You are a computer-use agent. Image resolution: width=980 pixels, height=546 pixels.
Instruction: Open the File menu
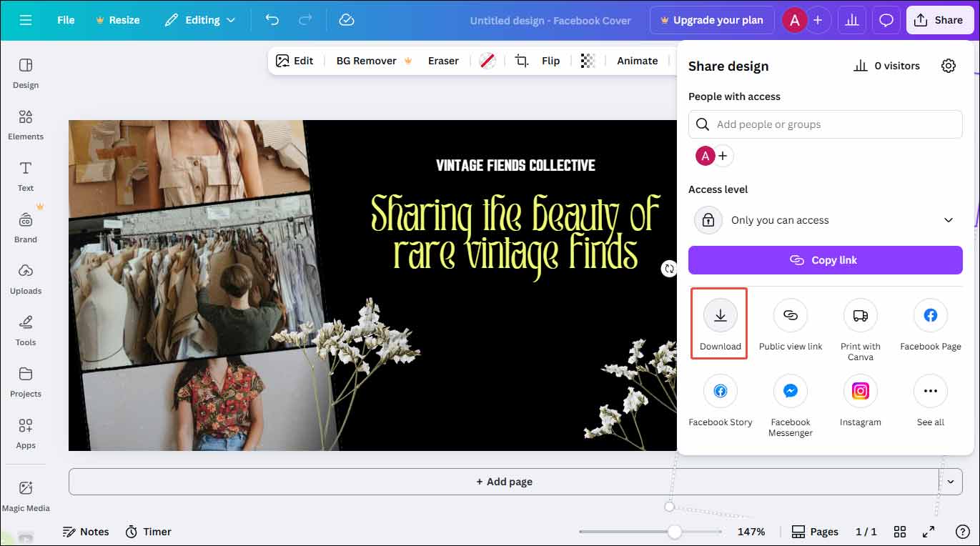click(x=65, y=20)
